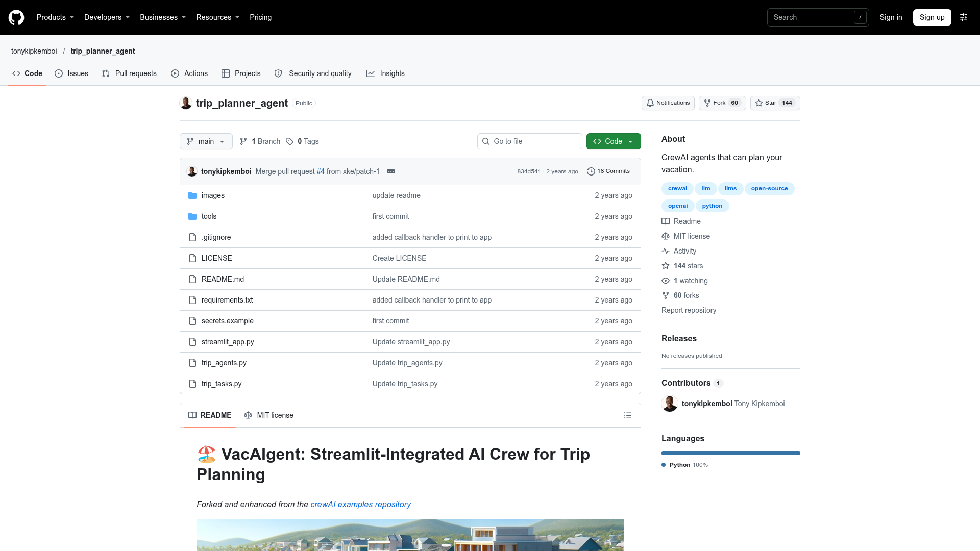980x551 pixels.
Task: Click the Sign up button
Action: [932, 17]
